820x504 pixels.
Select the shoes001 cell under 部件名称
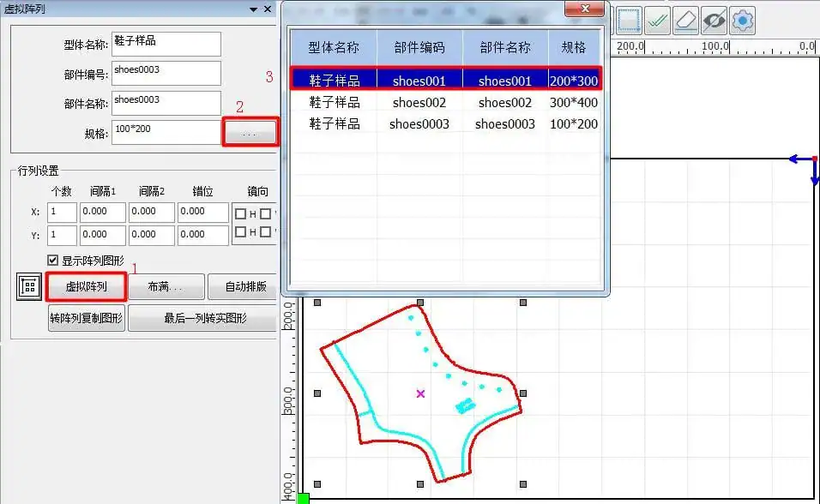click(x=505, y=81)
